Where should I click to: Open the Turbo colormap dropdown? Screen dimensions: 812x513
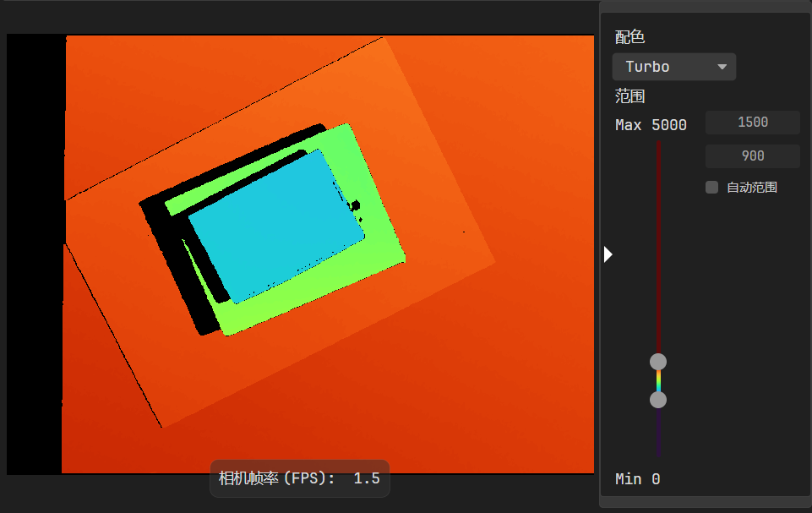673,67
